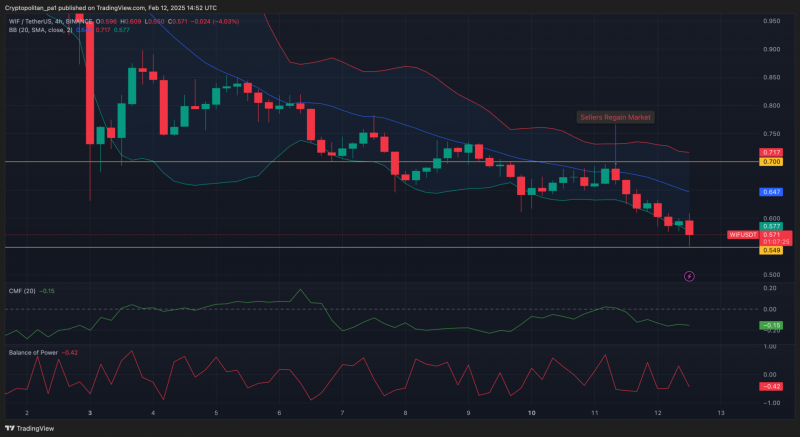Click the green -0.15 CMF value tag on the axis
800x437 pixels.
coord(771,325)
